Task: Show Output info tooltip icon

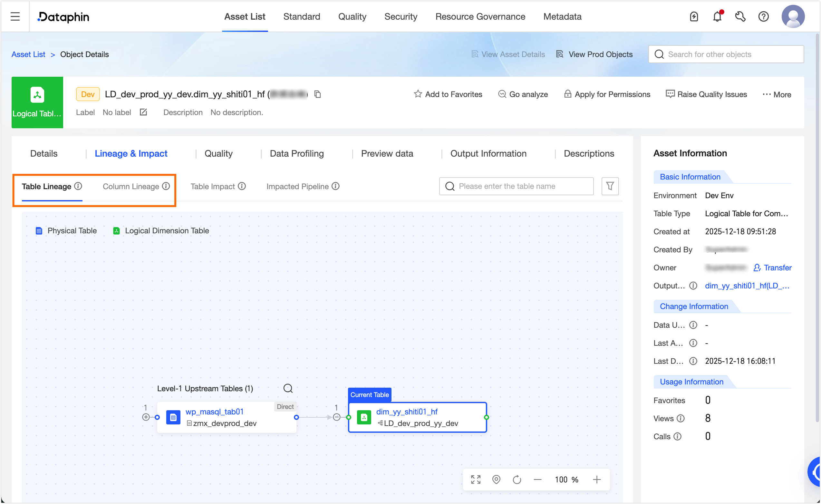Action: pos(693,286)
